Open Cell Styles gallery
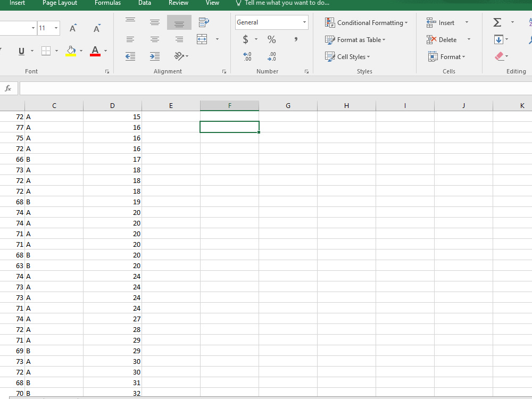Viewport: 532px width, 399px height. [347, 57]
